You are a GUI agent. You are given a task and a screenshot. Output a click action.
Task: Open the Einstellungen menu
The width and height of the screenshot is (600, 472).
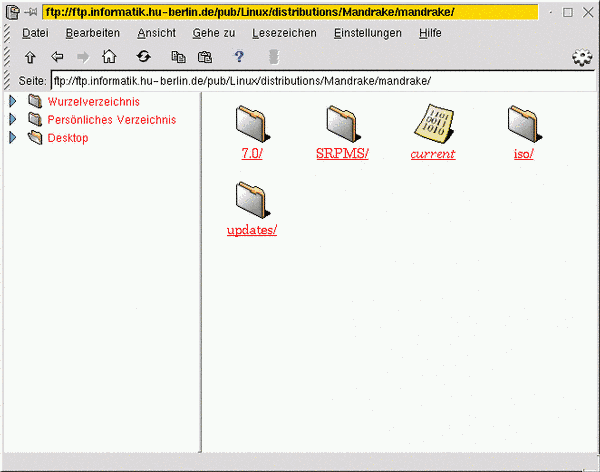click(367, 33)
